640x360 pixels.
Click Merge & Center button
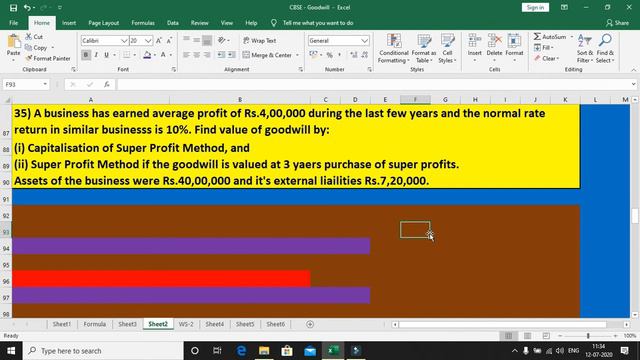tap(267, 55)
